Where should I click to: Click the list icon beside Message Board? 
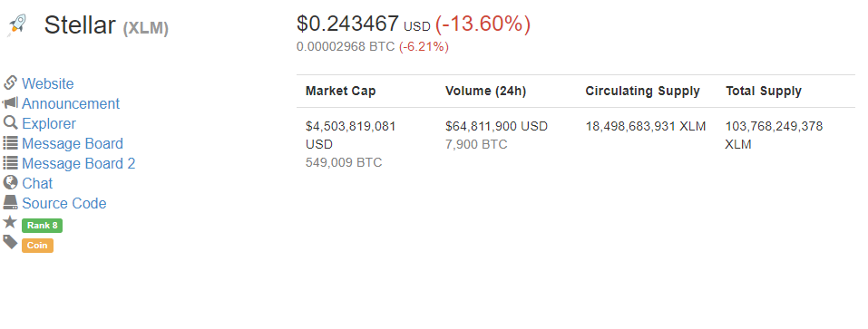(x=10, y=142)
